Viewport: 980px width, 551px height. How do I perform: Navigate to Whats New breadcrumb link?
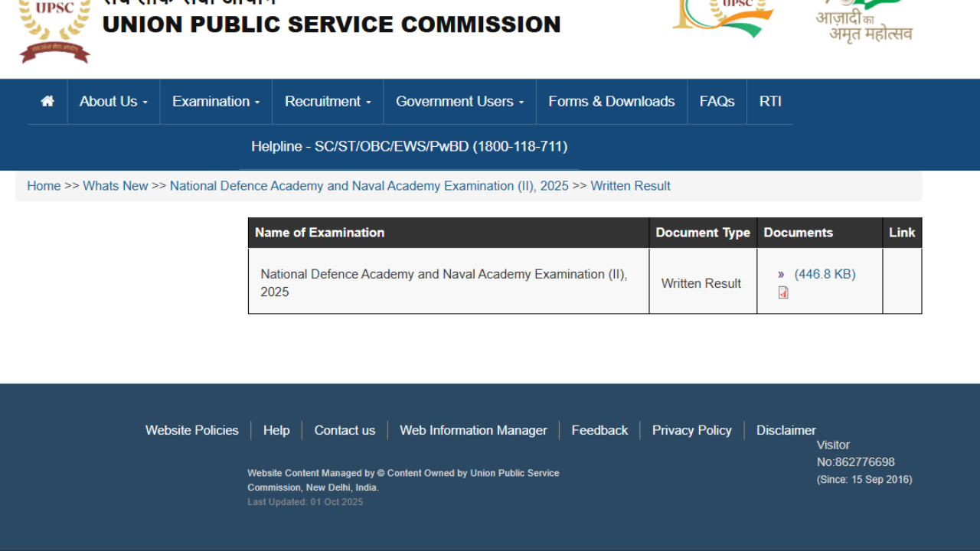[116, 186]
